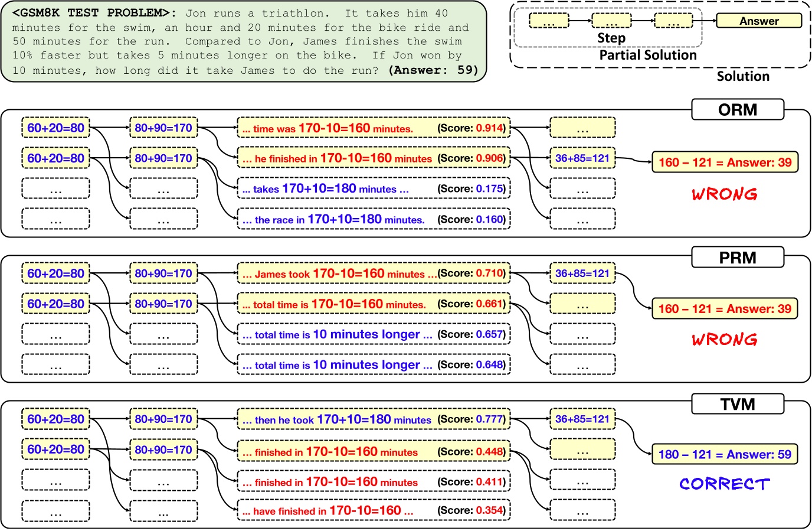Click the GSM8K test problem text box
Screen dimensions: 812x531
[x=244, y=41]
